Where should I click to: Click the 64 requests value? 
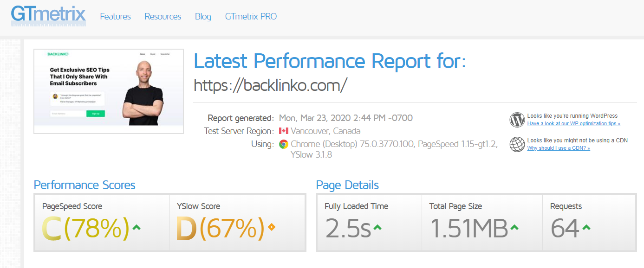565,228
